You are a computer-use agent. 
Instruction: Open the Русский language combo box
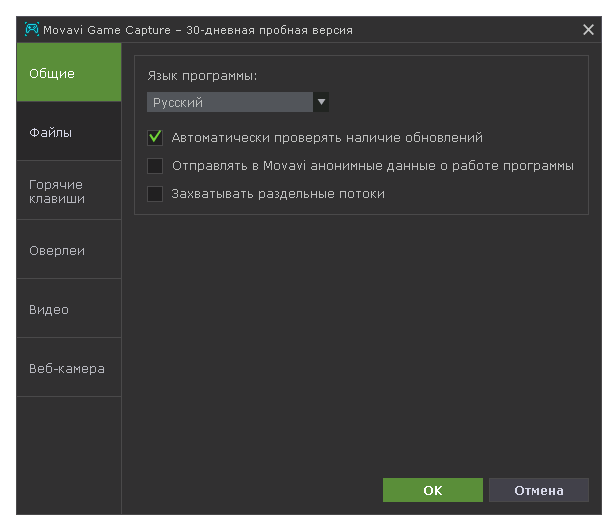230,102
